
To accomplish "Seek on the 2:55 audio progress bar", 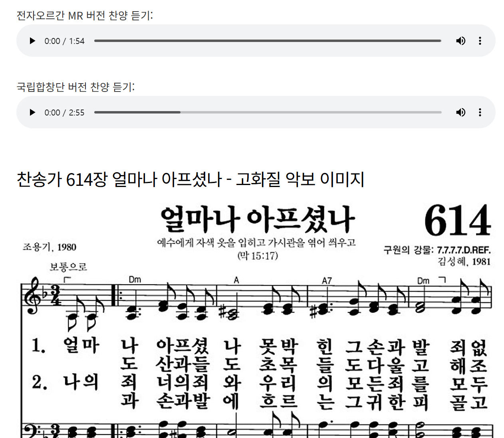I will pos(268,112).
